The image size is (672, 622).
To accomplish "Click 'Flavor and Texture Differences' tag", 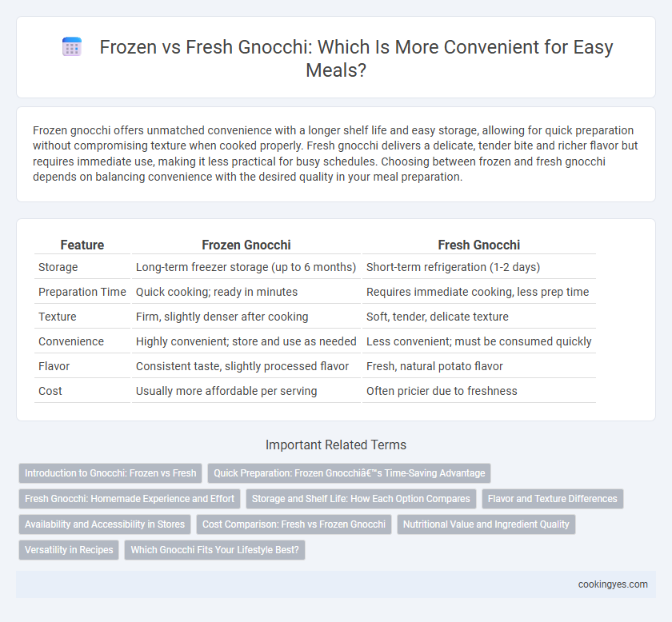I will pyautogui.click(x=553, y=499).
